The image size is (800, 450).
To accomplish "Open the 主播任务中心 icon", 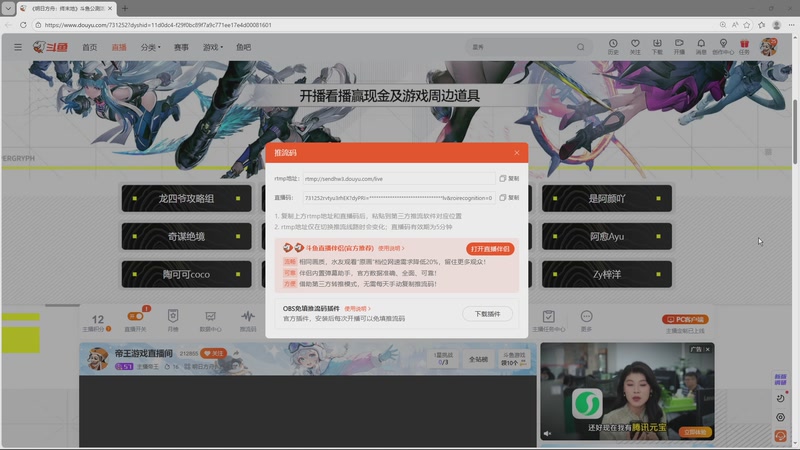I will pos(548,321).
